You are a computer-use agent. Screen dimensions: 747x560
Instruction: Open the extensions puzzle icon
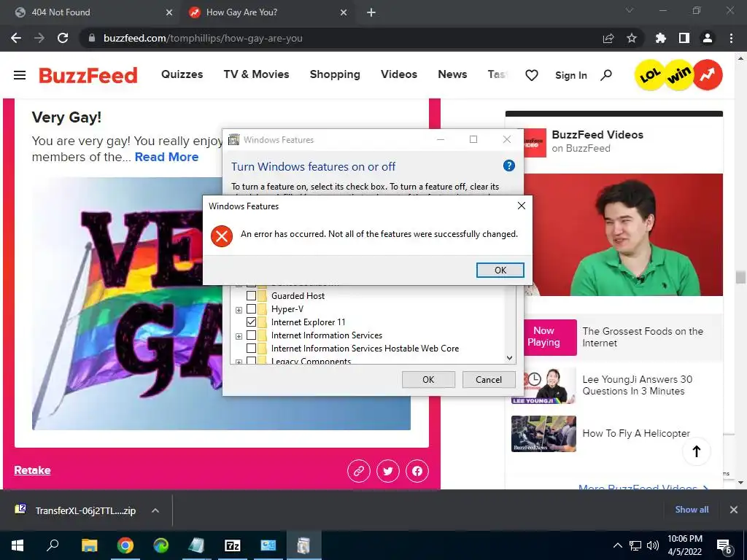[661, 38]
